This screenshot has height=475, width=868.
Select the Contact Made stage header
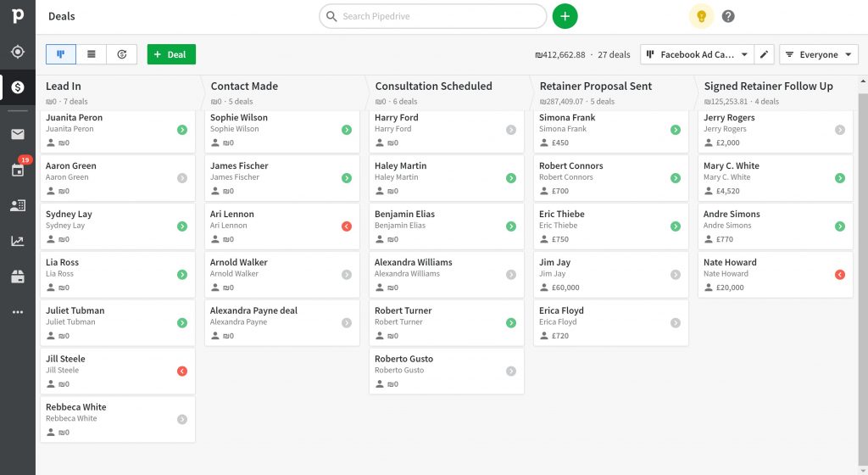pos(283,92)
